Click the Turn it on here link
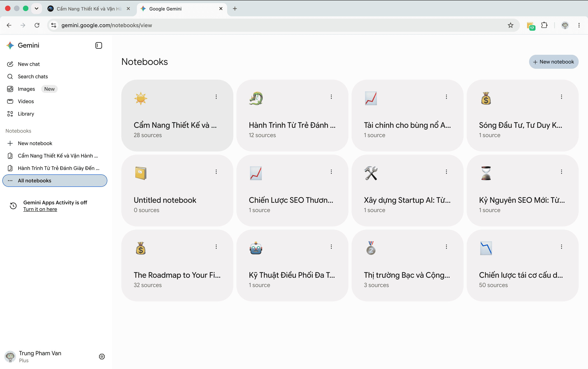Image resolution: width=588 pixels, height=369 pixels. point(40,209)
